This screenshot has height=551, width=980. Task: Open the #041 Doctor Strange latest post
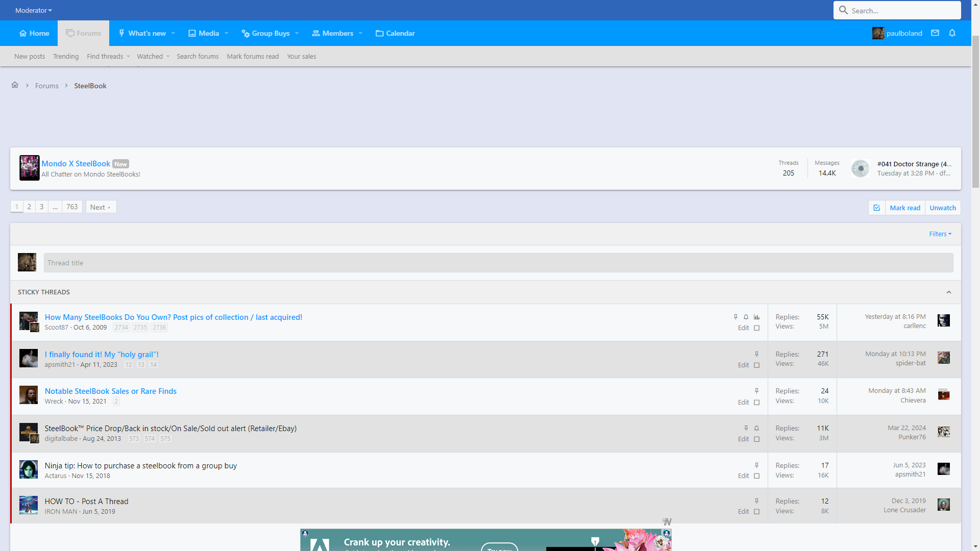[914, 164]
